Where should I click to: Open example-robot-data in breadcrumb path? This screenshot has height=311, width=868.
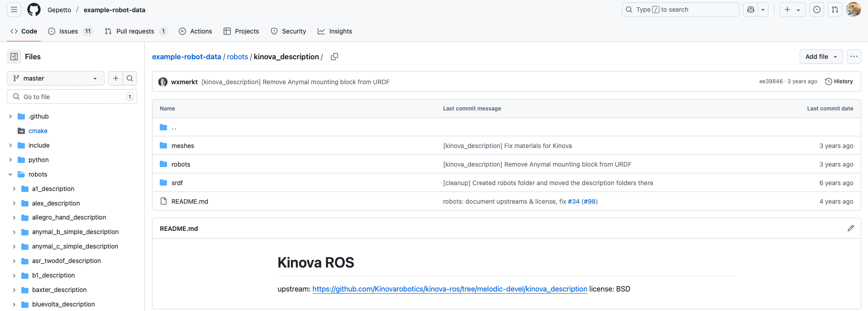(186, 57)
